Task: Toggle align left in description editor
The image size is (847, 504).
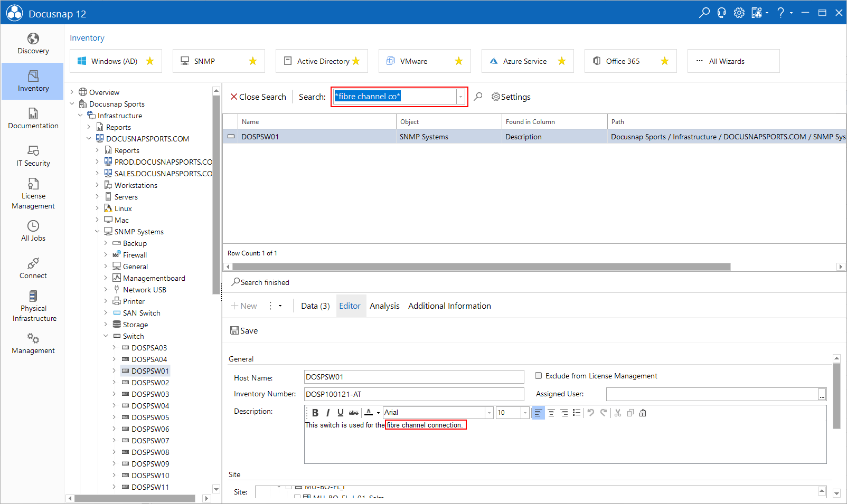Action: tap(538, 413)
